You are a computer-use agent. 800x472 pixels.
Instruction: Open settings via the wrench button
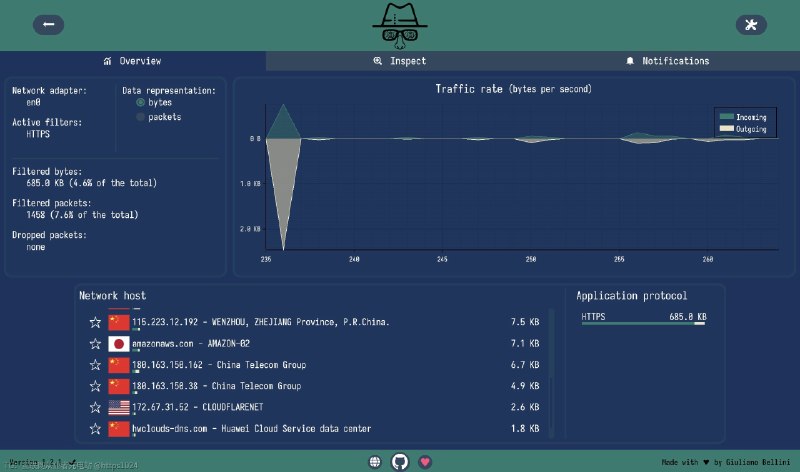pos(751,24)
